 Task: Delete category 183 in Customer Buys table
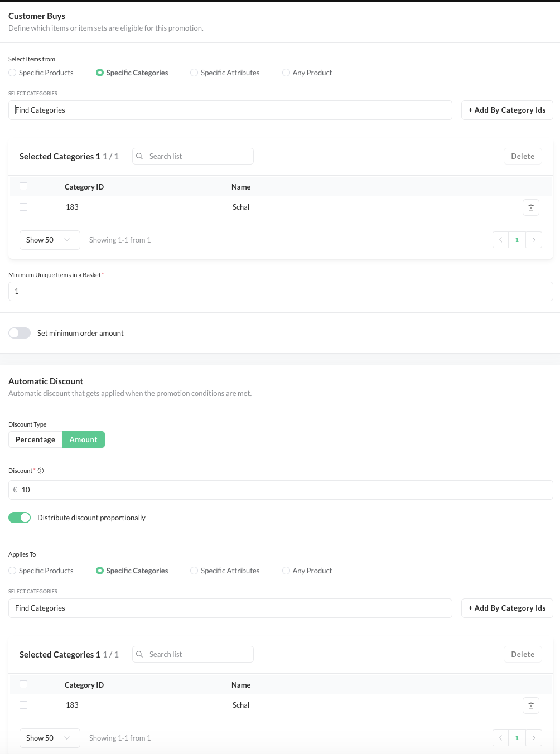[530, 207]
